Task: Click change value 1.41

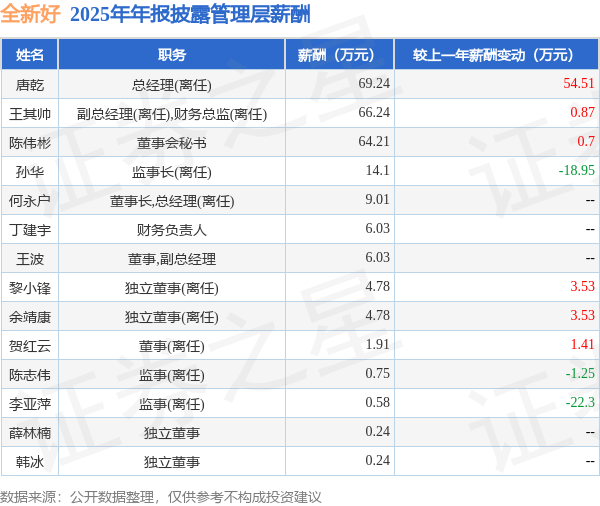Action: point(582,344)
